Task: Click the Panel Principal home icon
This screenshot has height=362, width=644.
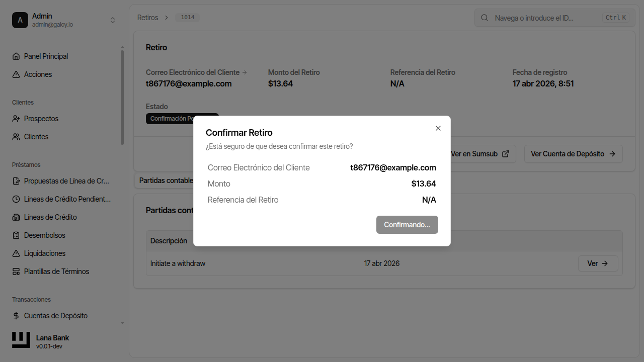Action: pos(16,56)
